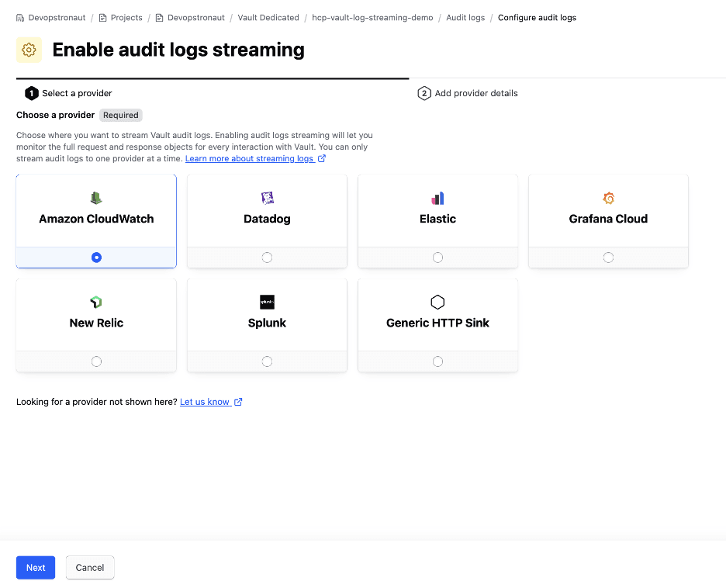Click the audit logs settings gear icon

29,50
